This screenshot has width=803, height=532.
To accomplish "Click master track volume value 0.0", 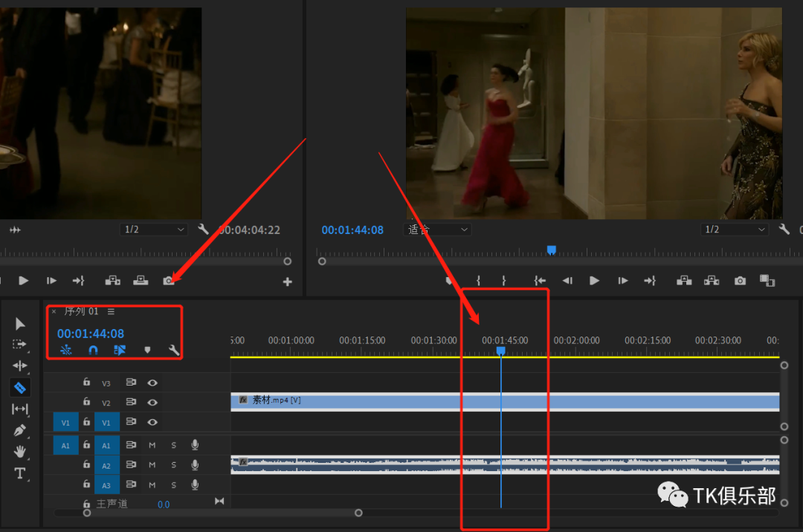I will coord(164,505).
